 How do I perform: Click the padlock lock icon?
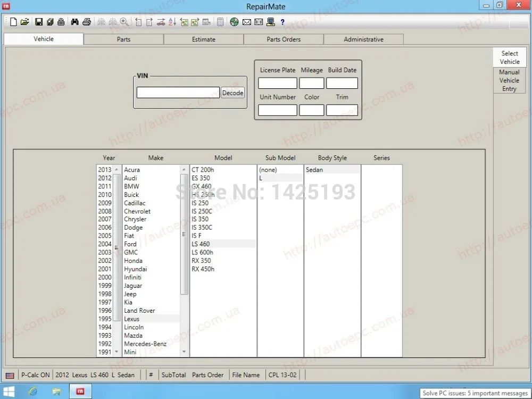click(61, 22)
